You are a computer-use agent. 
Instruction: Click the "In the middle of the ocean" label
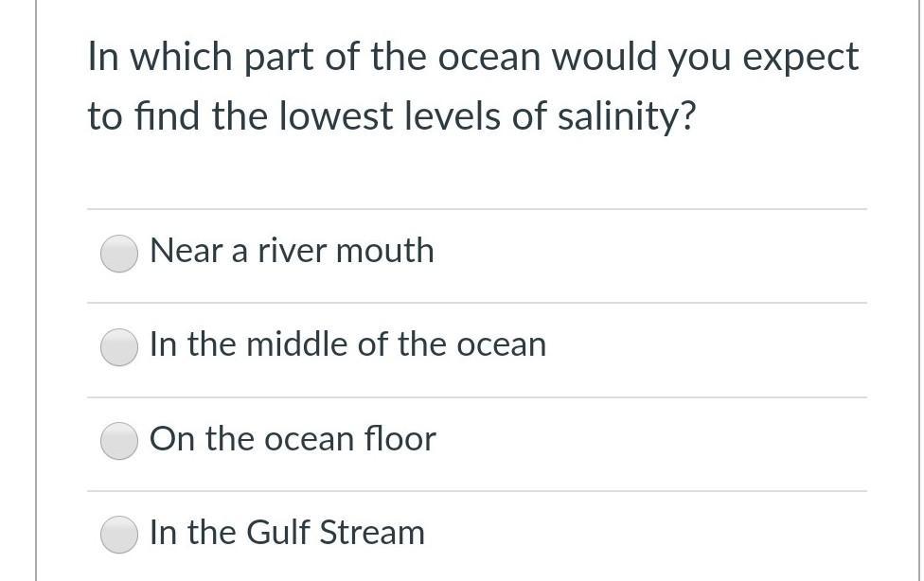point(347,344)
